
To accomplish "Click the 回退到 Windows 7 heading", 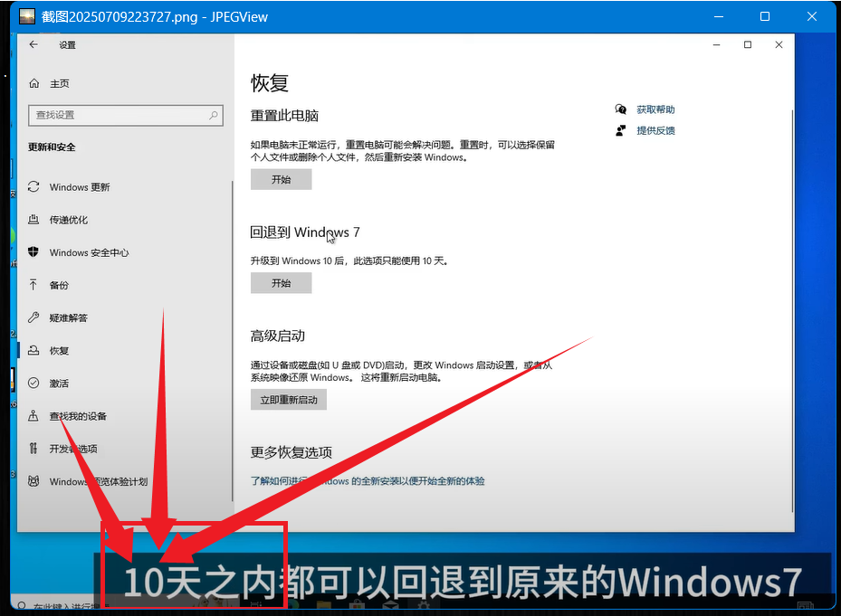I will [x=305, y=232].
